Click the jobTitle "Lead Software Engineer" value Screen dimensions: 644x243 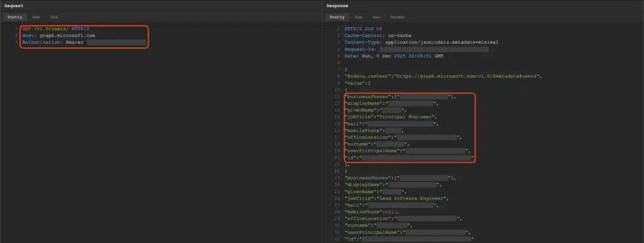point(413,198)
